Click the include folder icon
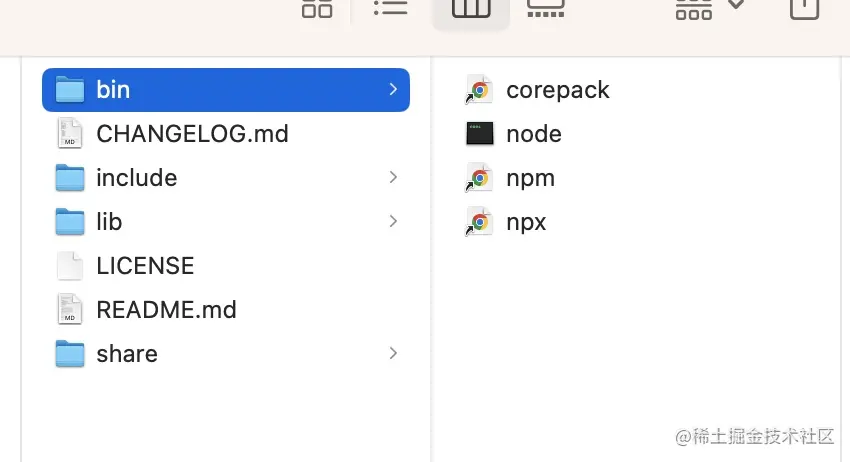 point(70,178)
